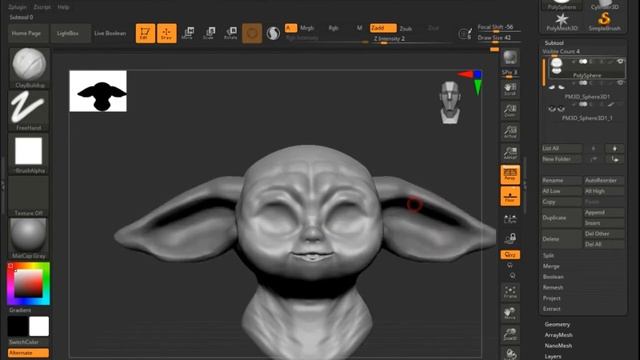Expand the Remesh section
640x360 pixels.
coord(553,287)
